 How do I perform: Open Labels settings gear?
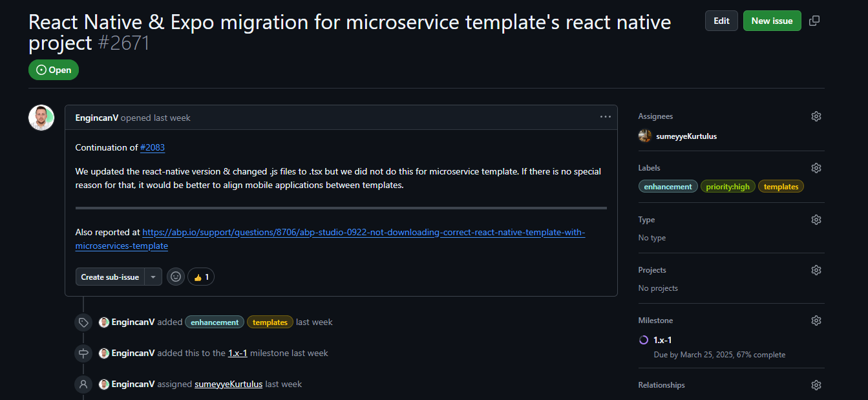point(816,168)
